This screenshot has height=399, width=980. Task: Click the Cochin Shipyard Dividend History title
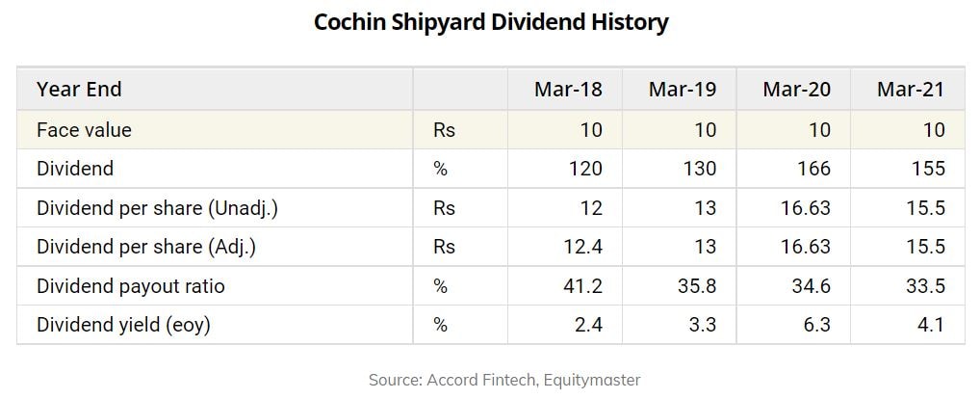point(491,23)
